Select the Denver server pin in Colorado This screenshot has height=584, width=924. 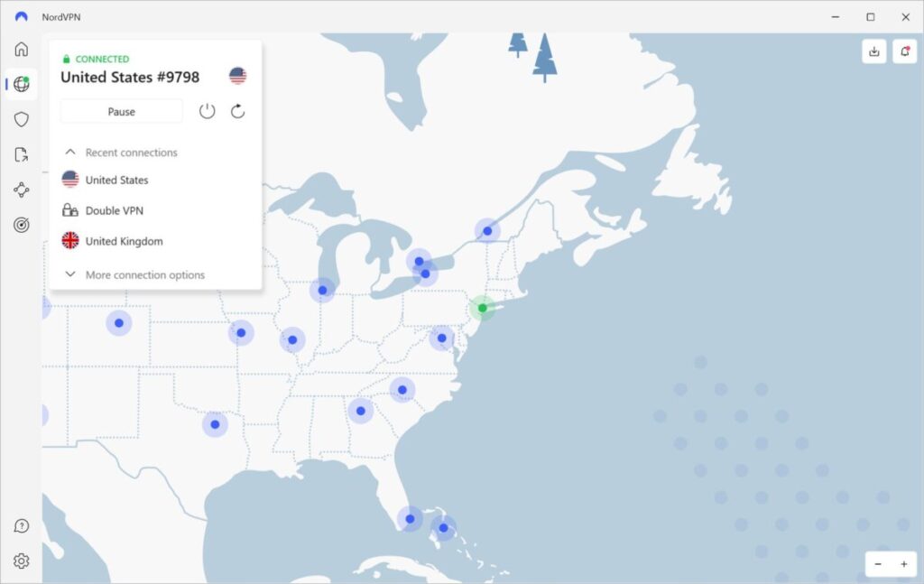coord(119,323)
